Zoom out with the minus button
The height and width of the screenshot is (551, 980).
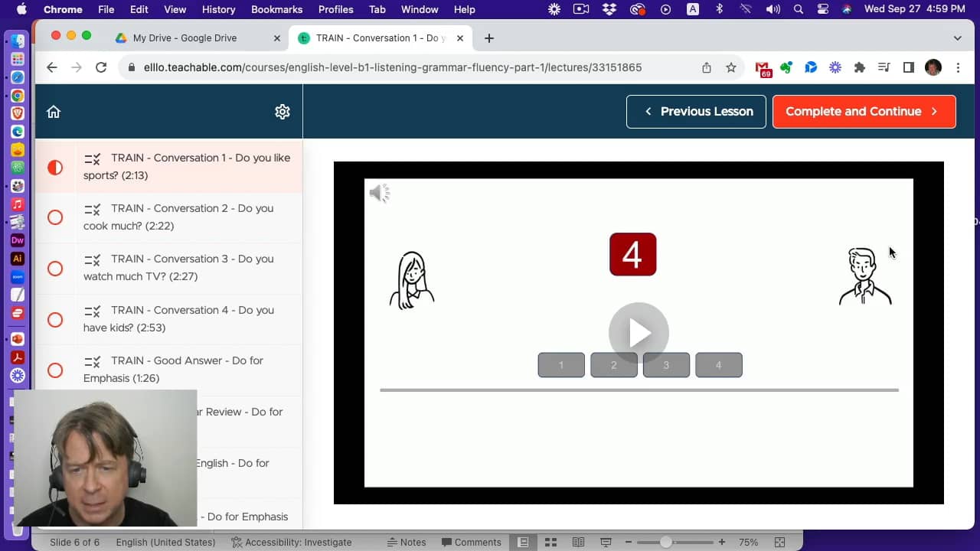pos(629,542)
